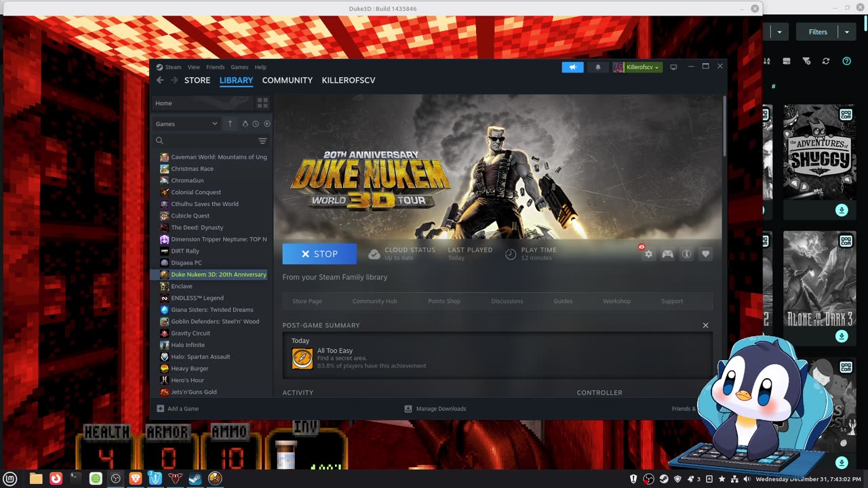Open the View menu in Steam

click(193, 67)
